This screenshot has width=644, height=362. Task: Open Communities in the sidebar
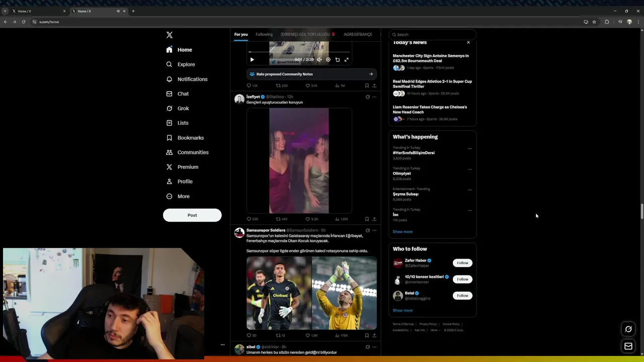pyautogui.click(x=187, y=152)
